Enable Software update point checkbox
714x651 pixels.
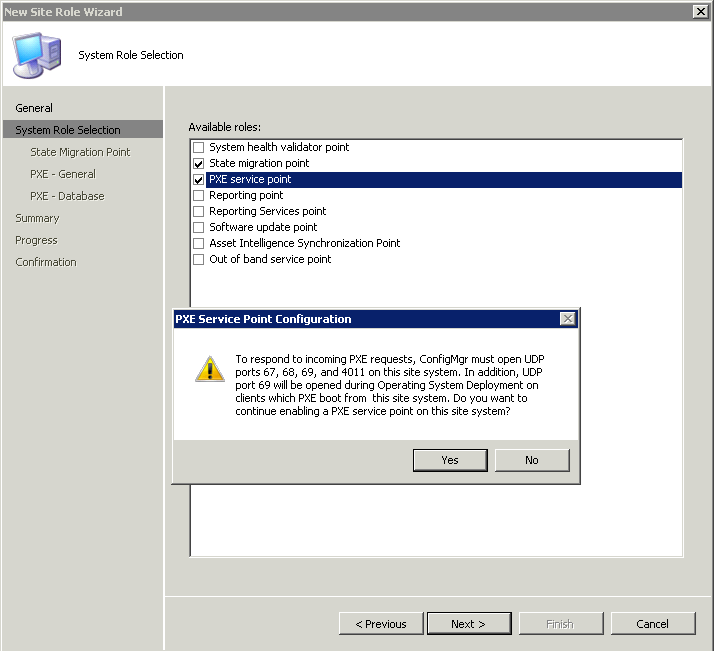[199, 227]
